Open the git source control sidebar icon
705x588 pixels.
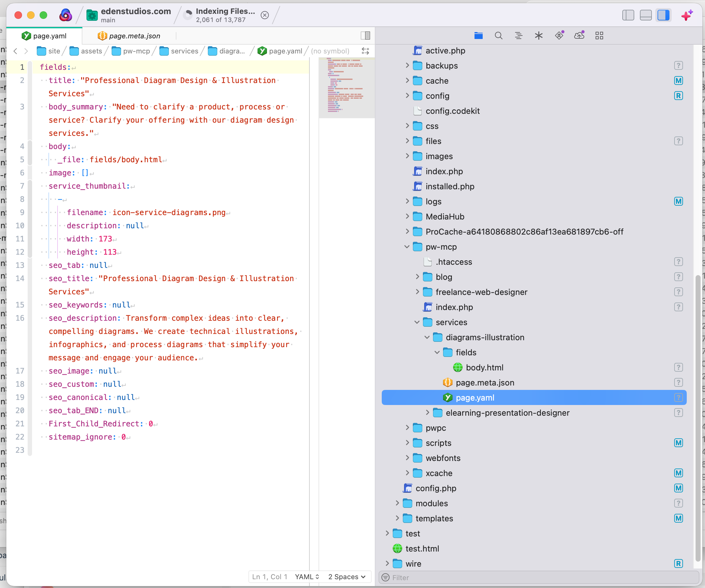pyautogui.click(x=559, y=36)
